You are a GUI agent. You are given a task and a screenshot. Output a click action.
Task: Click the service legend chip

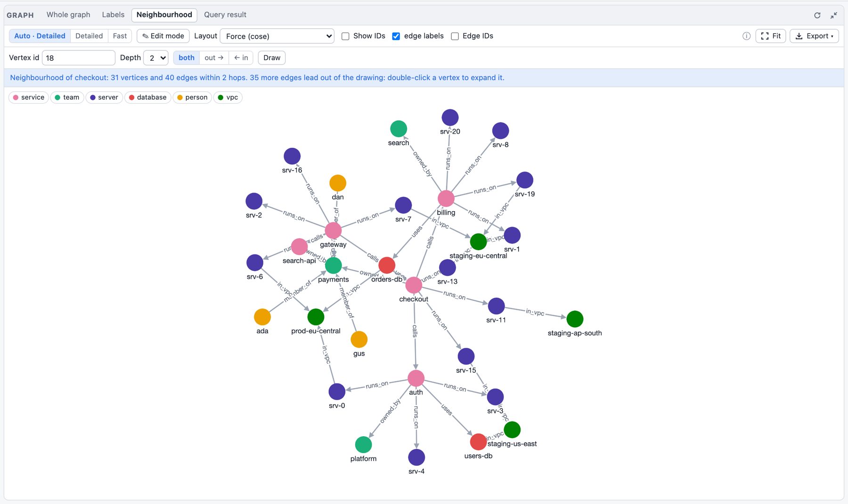point(29,98)
